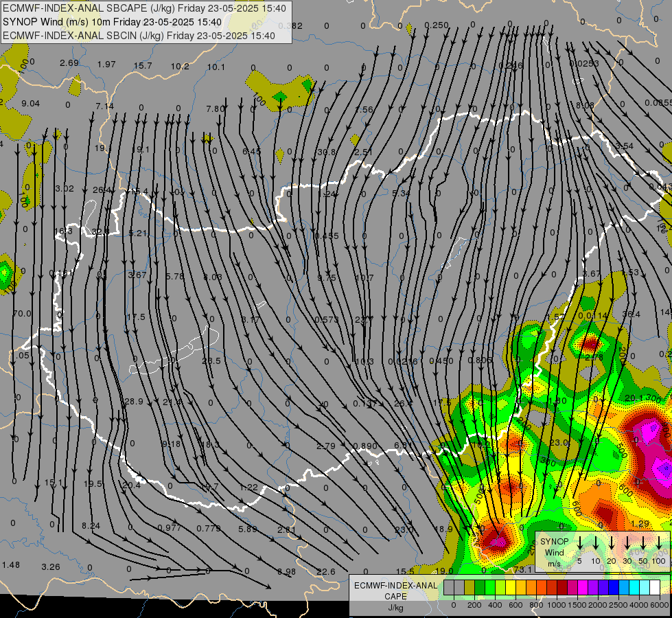Screen dimensions: 672x618
Task: Click the 1.22 value on the map
Action: tap(248, 488)
